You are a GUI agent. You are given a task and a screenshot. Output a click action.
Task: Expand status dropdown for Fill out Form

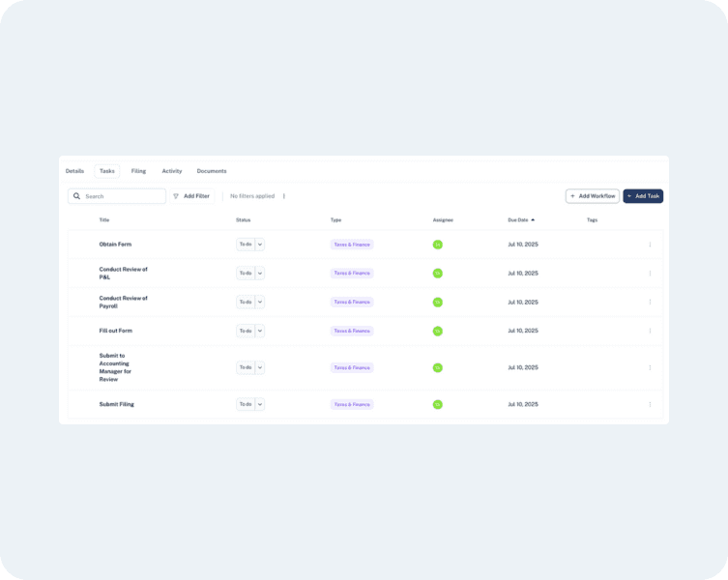(260, 332)
